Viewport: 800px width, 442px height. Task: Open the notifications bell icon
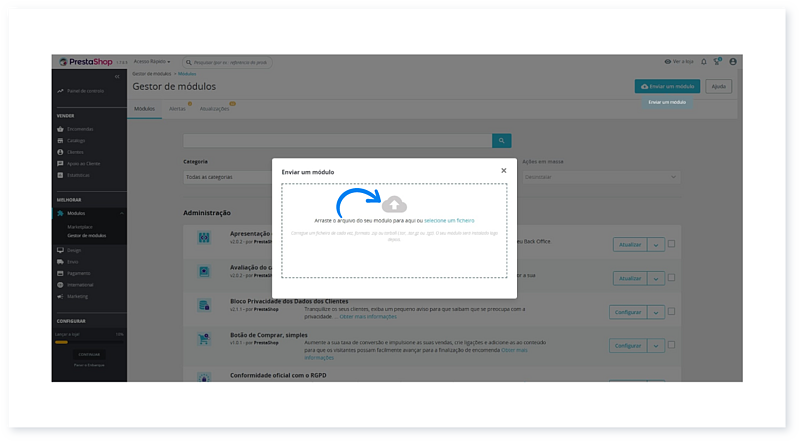point(704,62)
